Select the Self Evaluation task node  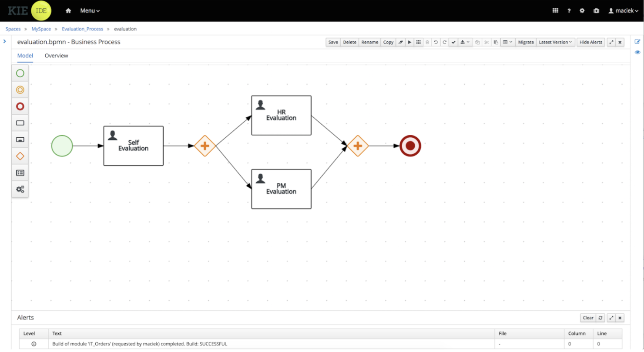click(x=133, y=146)
